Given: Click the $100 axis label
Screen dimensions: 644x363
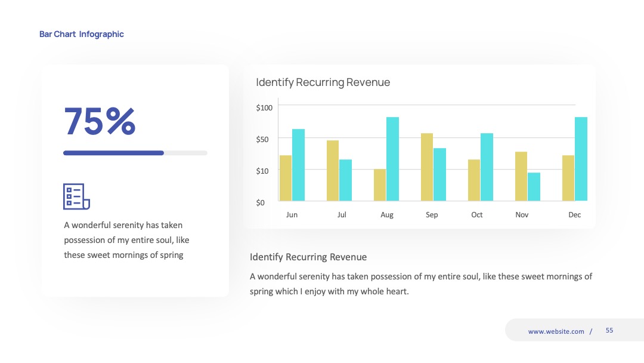Looking at the screenshot, I should pos(264,107).
